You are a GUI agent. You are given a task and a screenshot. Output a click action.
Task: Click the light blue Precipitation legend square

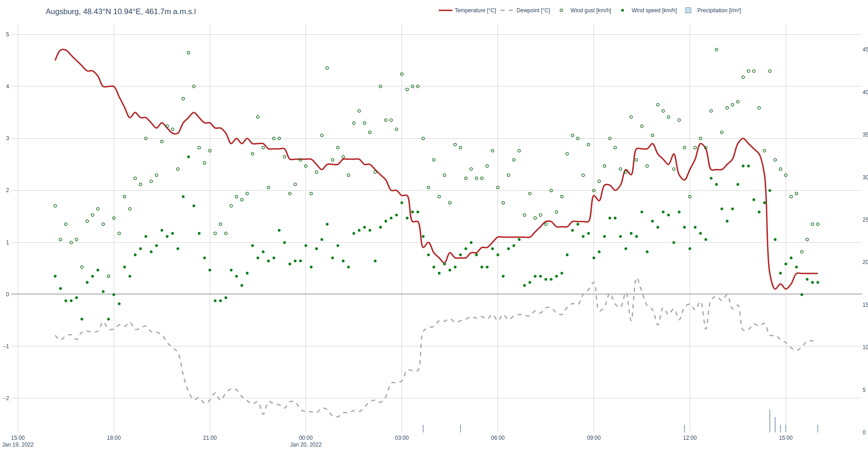point(688,10)
